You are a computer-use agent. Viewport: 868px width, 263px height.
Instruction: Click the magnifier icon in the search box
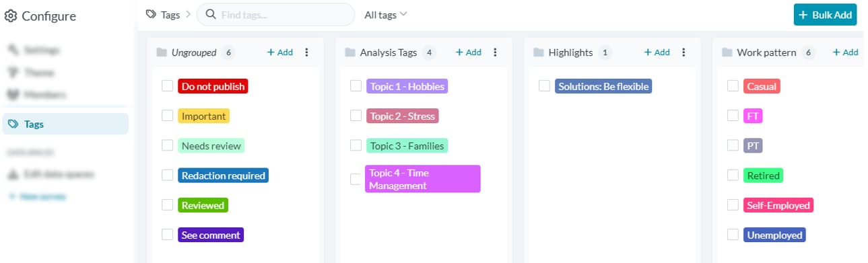[x=211, y=14]
